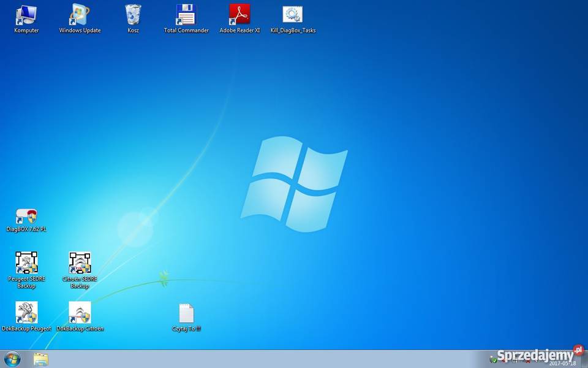Launch the Adobe Reader XI shortcut
The width and height of the screenshot is (588, 368).
(x=239, y=15)
